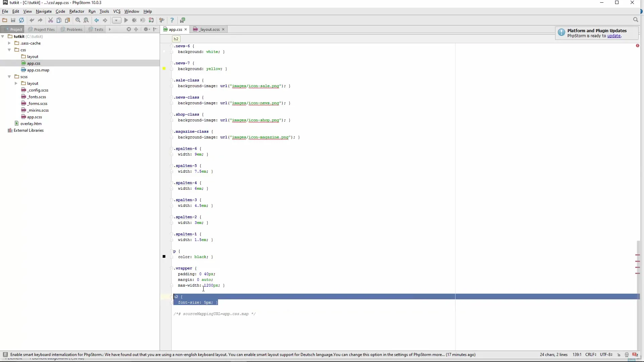Switch to the Project Files tab

point(41,29)
